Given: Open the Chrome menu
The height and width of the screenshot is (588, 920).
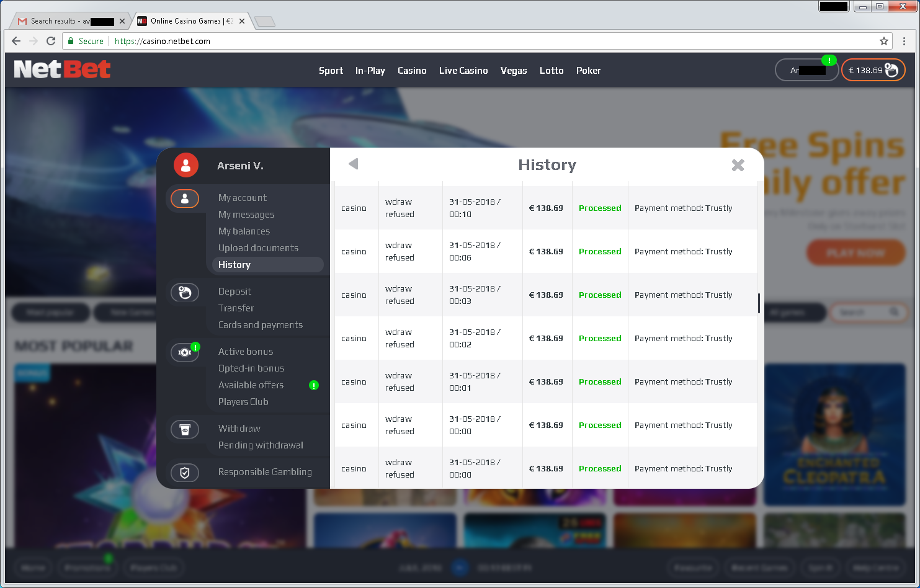Looking at the screenshot, I should pos(904,41).
